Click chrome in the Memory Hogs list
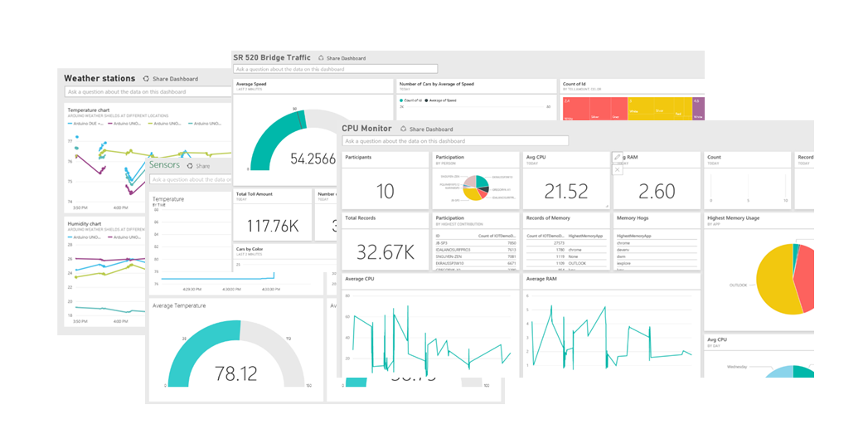868x444 pixels. click(x=623, y=243)
